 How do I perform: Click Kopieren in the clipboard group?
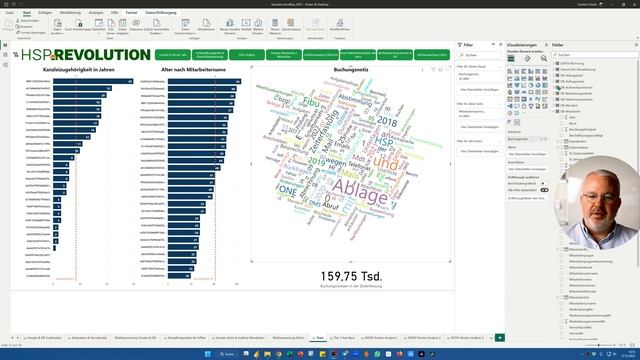[24, 27]
